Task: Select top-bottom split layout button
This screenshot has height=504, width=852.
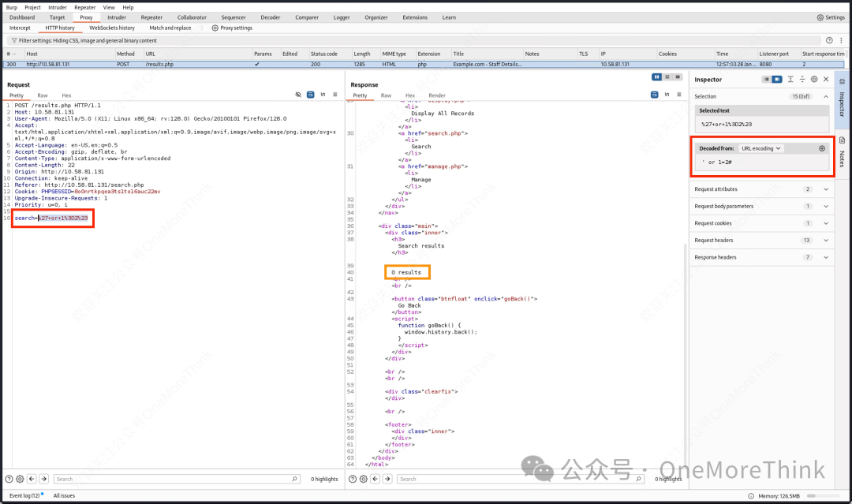Action: tap(667, 77)
